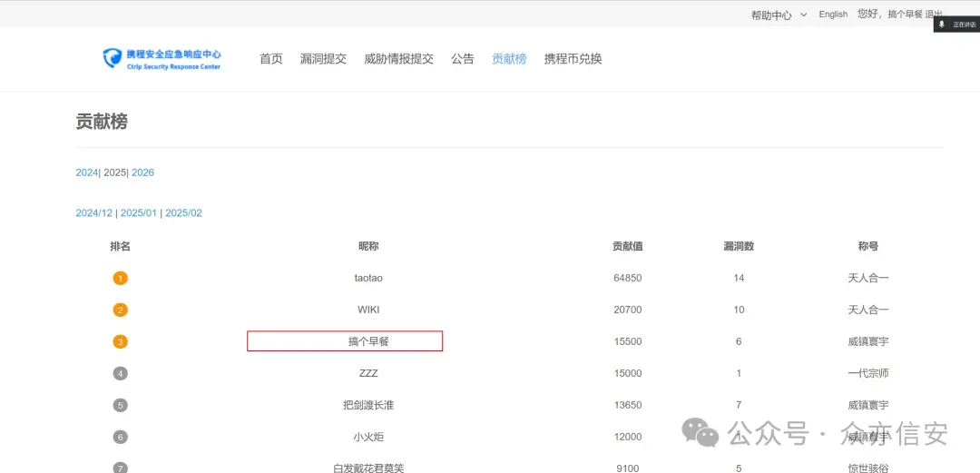The image size is (980, 473).
Task: Click title 一代宗师 in ZZZ row
Action: point(868,373)
